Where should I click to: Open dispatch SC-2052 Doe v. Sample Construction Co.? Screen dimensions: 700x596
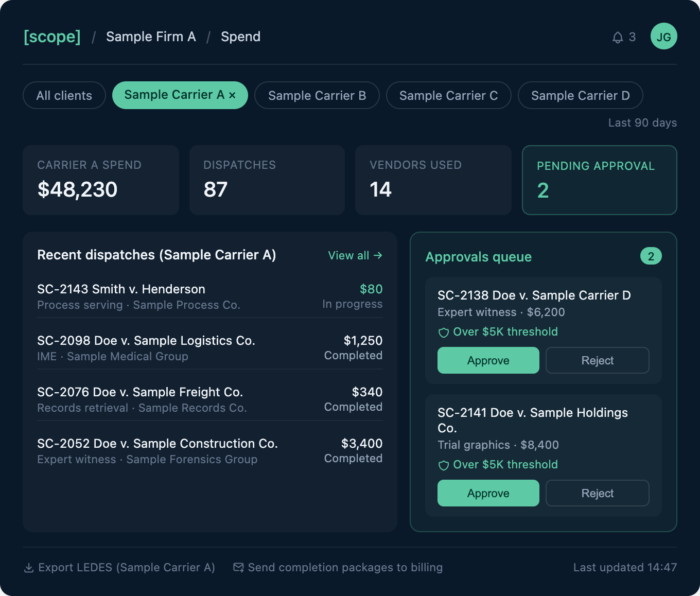210,451
